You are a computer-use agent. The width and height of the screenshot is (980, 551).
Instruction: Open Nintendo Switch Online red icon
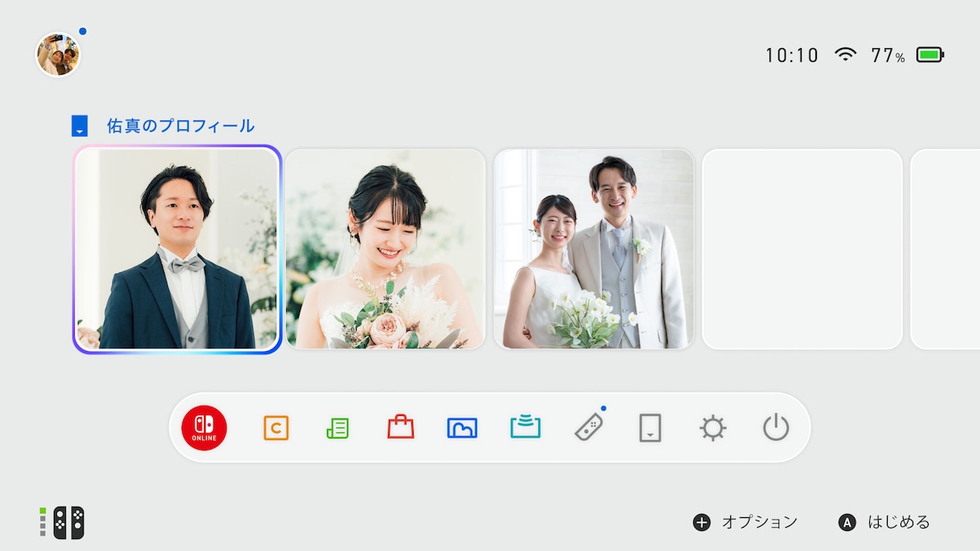[204, 427]
